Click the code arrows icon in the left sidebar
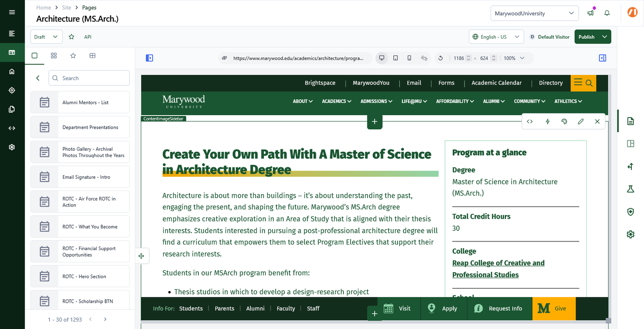 pyautogui.click(x=12, y=128)
